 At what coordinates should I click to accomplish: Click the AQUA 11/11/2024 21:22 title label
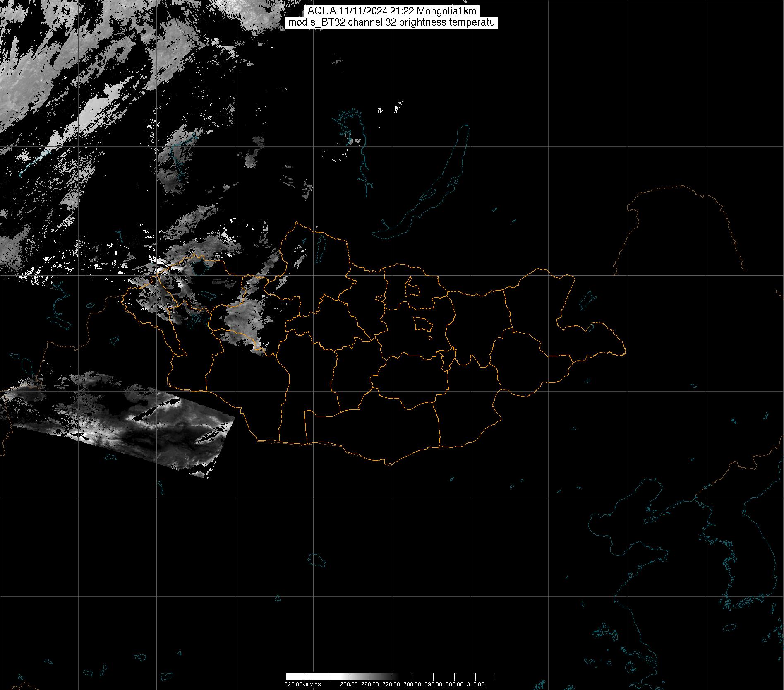pyautogui.click(x=391, y=11)
